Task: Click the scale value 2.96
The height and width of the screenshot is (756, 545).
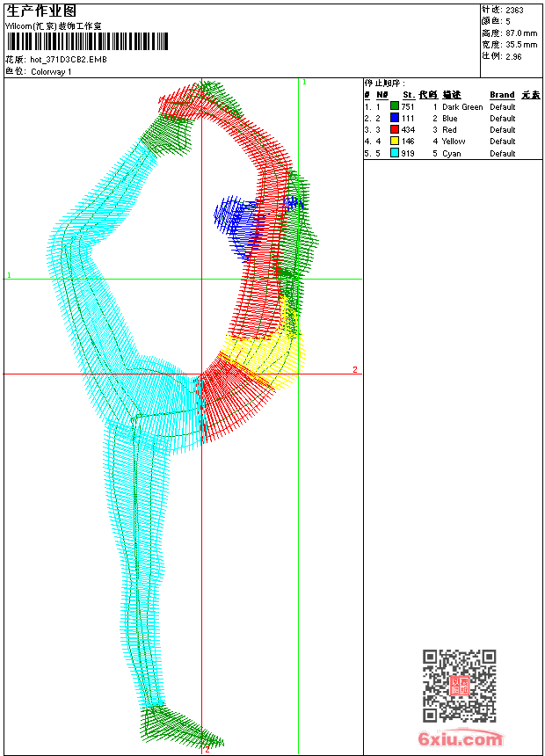Action: pos(513,56)
